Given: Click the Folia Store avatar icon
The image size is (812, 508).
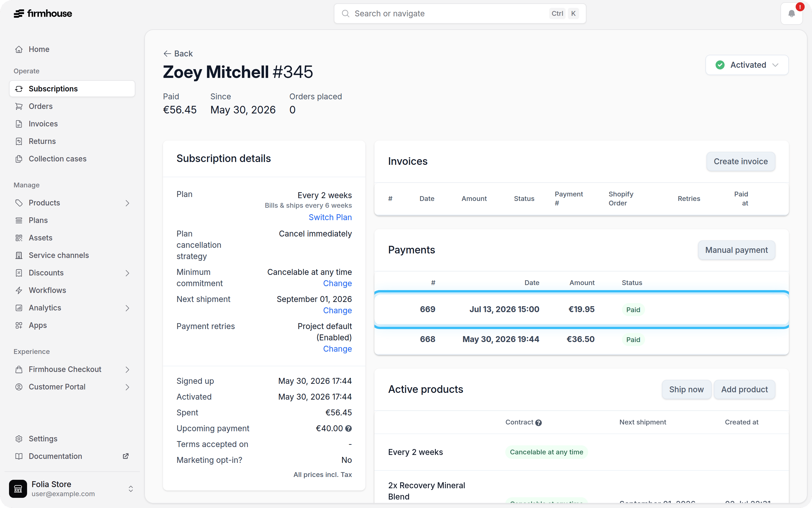Looking at the screenshot, I should [18, 489].
